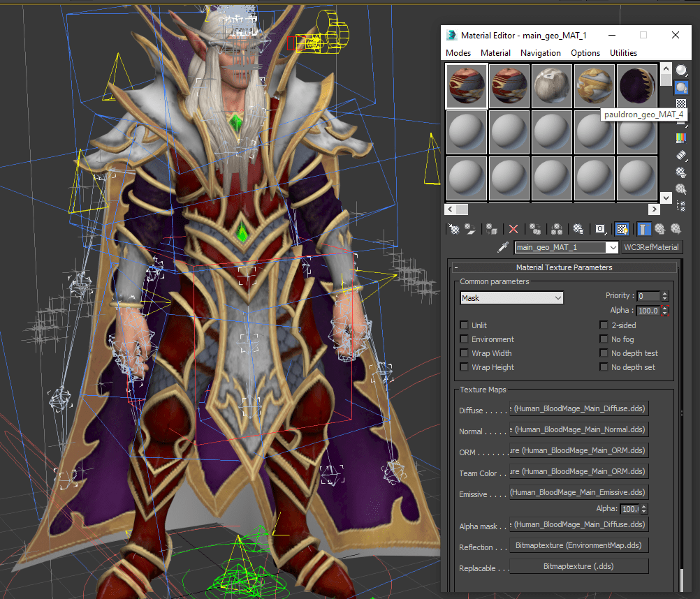Open the Material menu
This screenshot has height=599, width=700.
[x=495, y=53]
